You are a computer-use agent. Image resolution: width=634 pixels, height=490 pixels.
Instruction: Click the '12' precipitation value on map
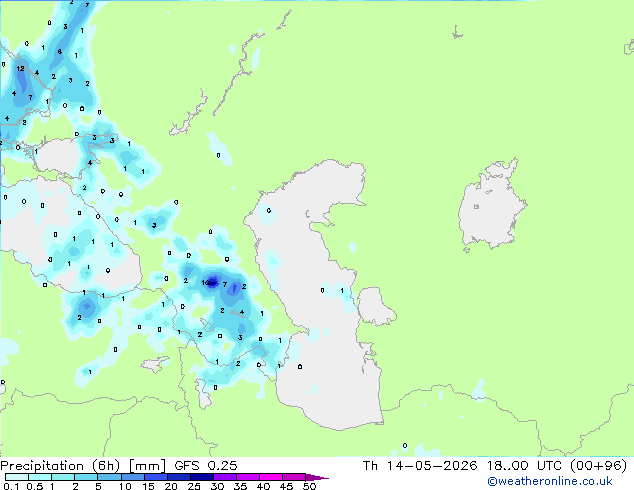[20, 68]
